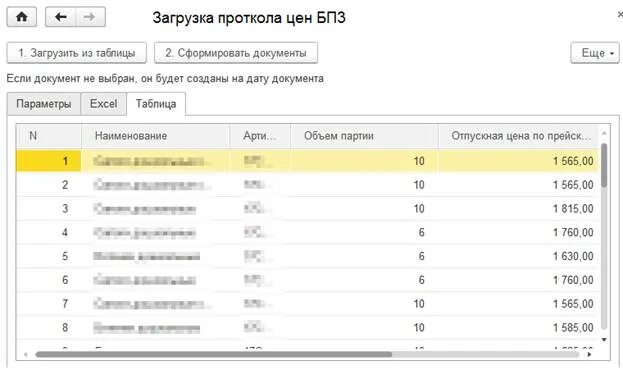Switch to the Параметры tab
The width and height of the screenshot is (623, 370).
[x=44, y=104]
